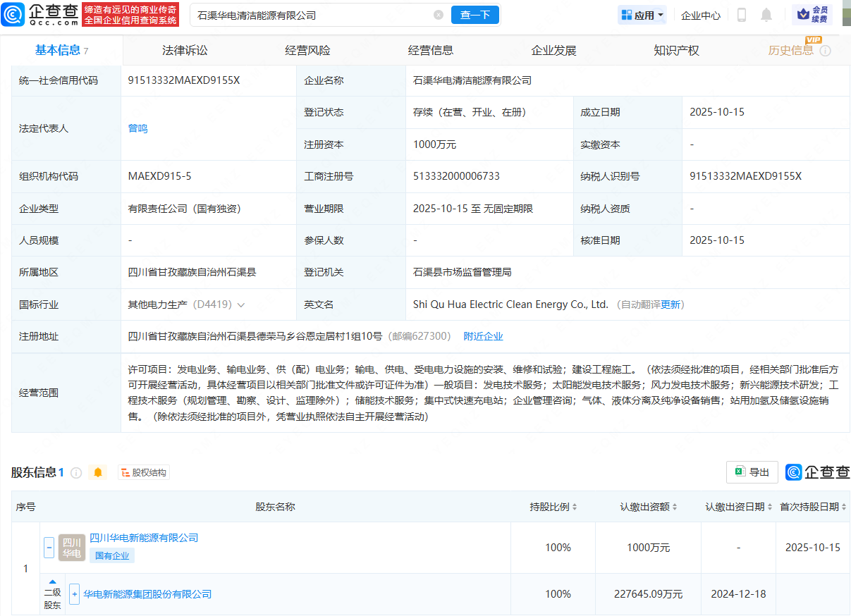Click 四川华电 shareholder logo thumbnail

pyautogui.click(x=72, y=547)
